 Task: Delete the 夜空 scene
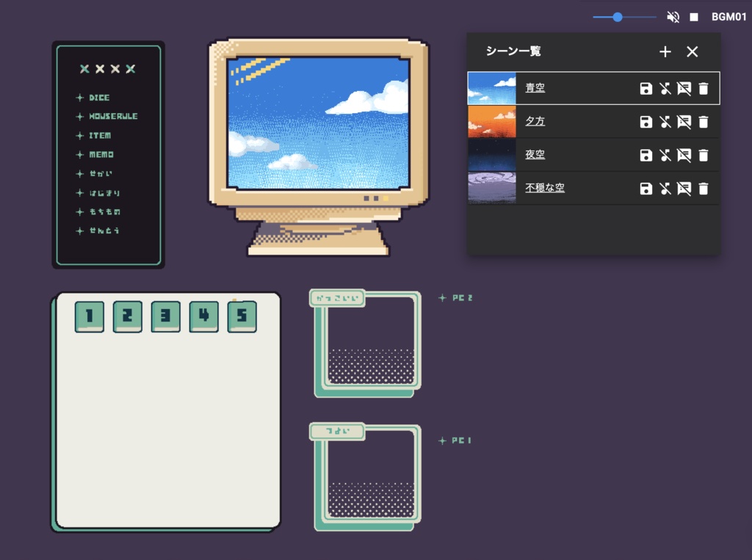point(704,156)
